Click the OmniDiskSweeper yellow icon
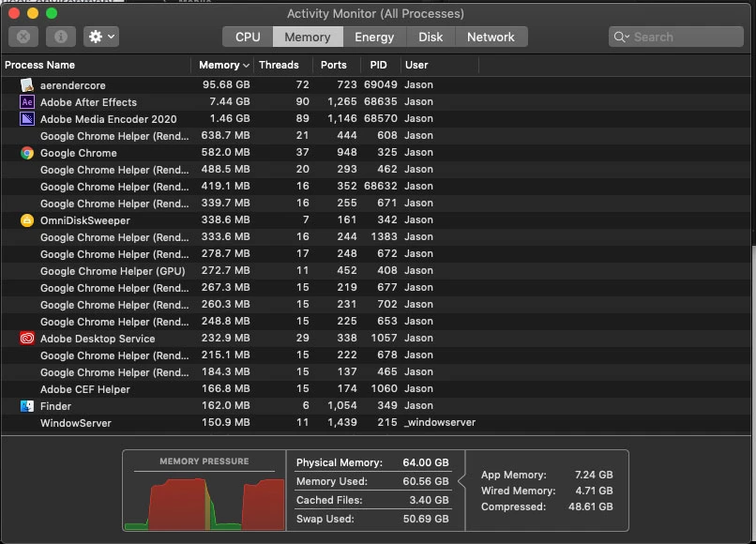This screenshot has width=756, height=544. 27,220
